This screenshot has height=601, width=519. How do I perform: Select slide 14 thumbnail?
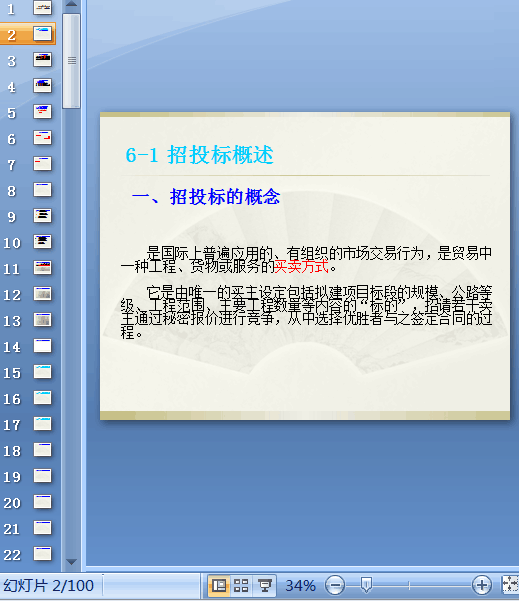pyautogui.click(x=43, y=346)
